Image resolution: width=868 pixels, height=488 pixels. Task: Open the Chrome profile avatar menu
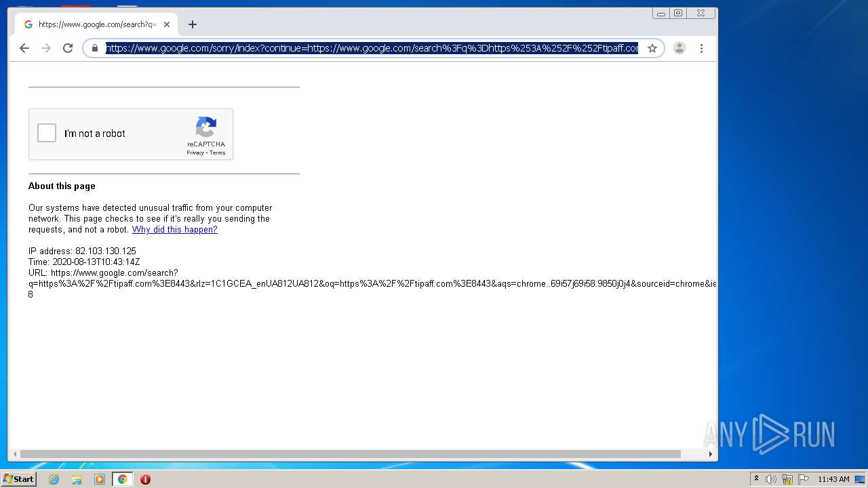[x=679, y=48]
